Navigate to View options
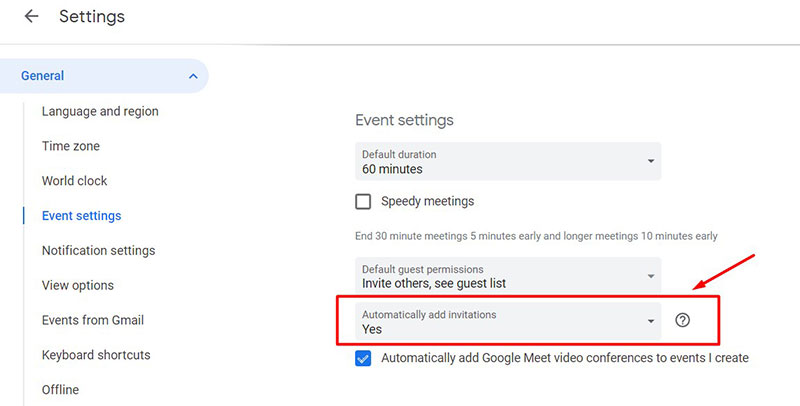The height and width of the screenshot is (406, 800). [78, 285]
